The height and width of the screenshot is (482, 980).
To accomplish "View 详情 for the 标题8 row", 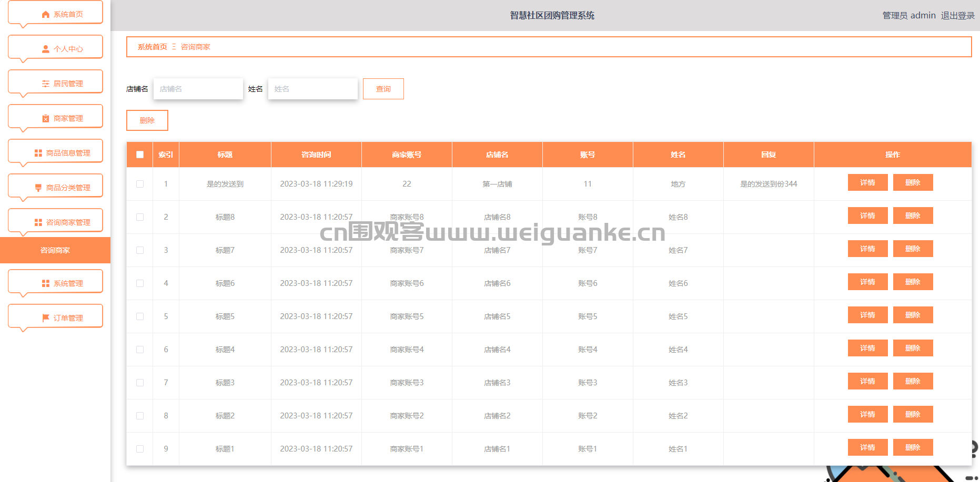I will (x=867, y=216).
